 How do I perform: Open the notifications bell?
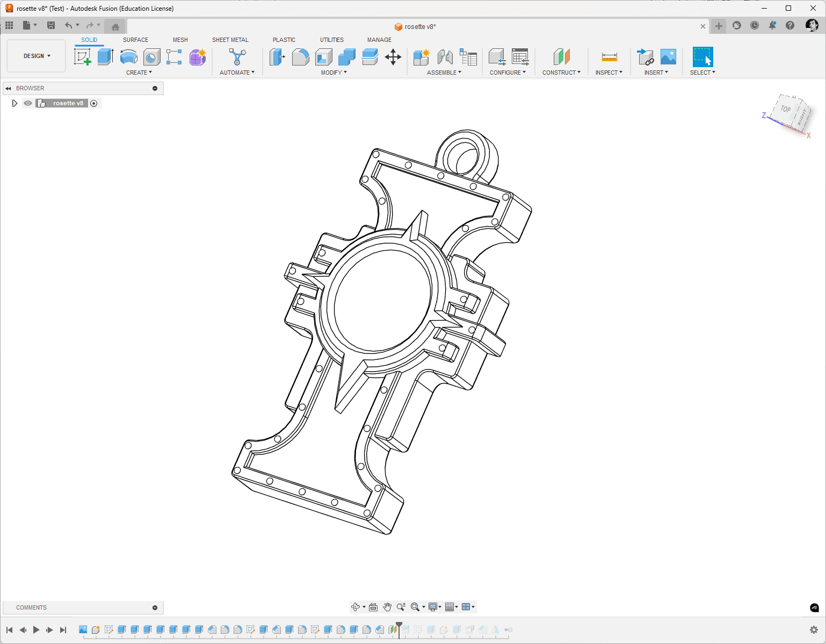tap(772, 25)
